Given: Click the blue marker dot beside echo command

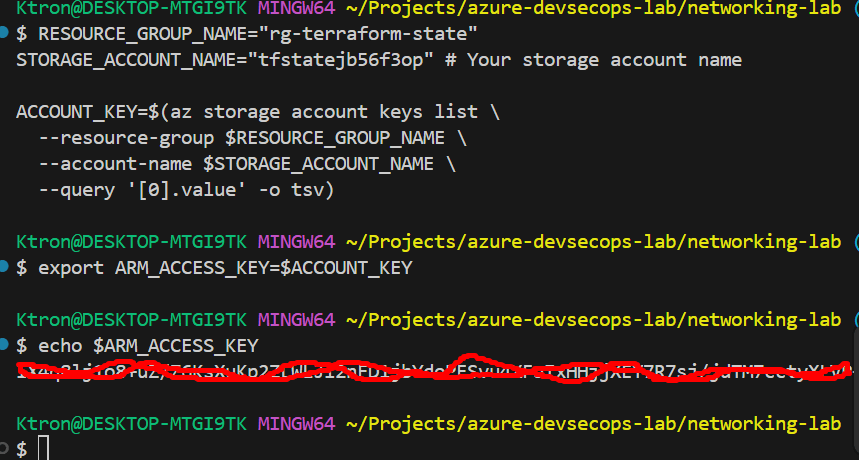Looking at the screenshot, I should [x=5, y=345].
